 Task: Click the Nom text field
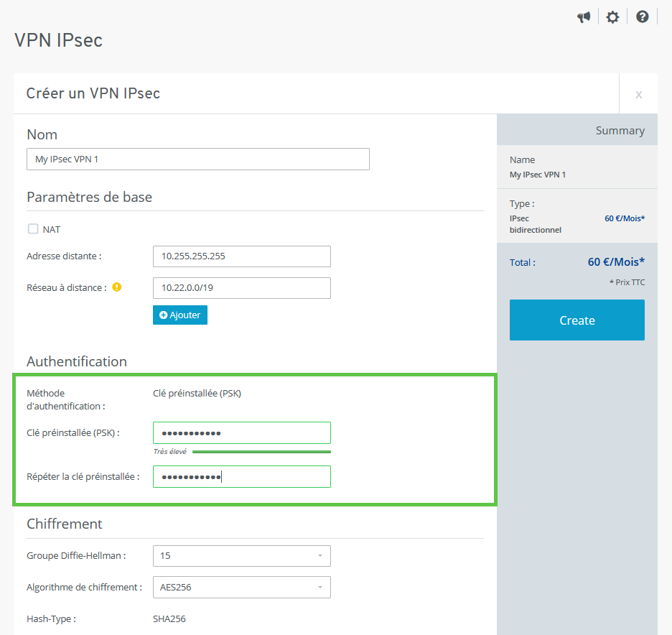point(198,159)
